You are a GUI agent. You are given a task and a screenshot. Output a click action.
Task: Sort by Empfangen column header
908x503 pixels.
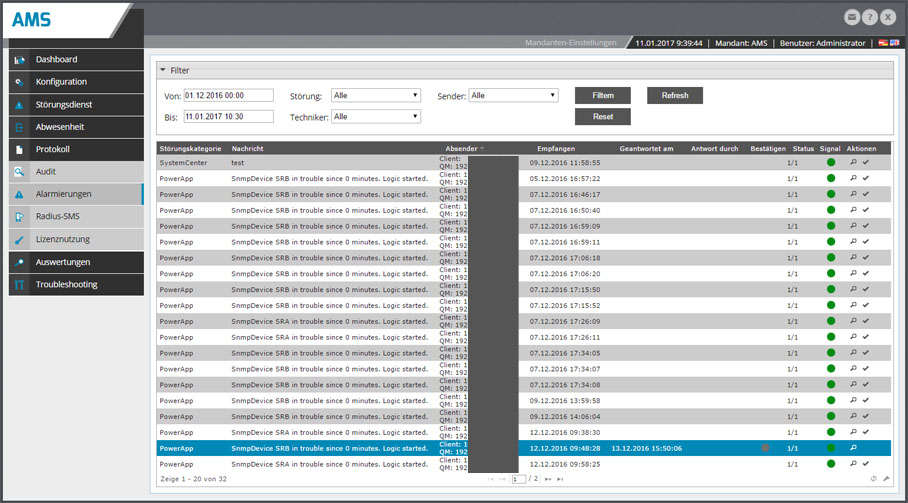[556, 149]
